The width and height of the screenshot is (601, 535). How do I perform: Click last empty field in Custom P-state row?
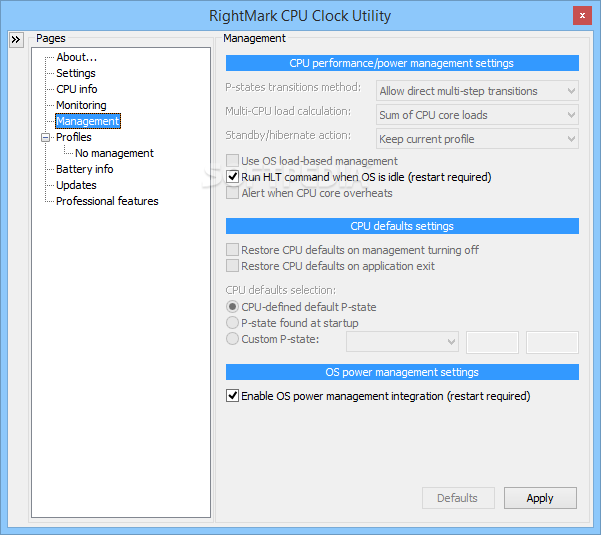552,342
